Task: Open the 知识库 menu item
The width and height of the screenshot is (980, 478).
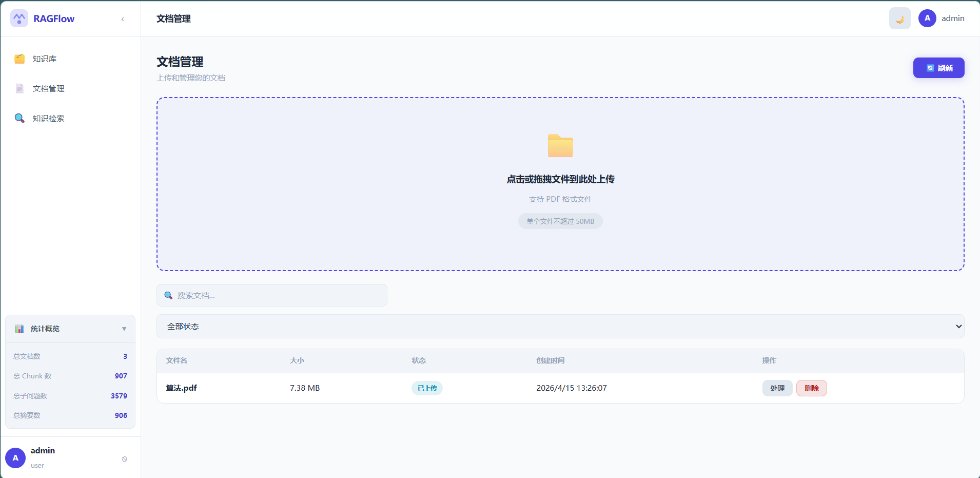Action: coord(45,59)
